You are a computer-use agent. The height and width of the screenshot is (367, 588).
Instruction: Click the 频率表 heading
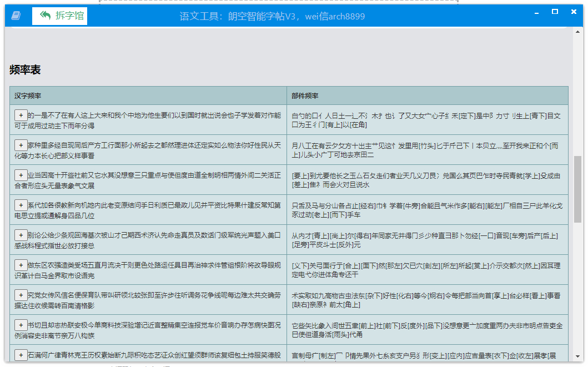(25, 70)
